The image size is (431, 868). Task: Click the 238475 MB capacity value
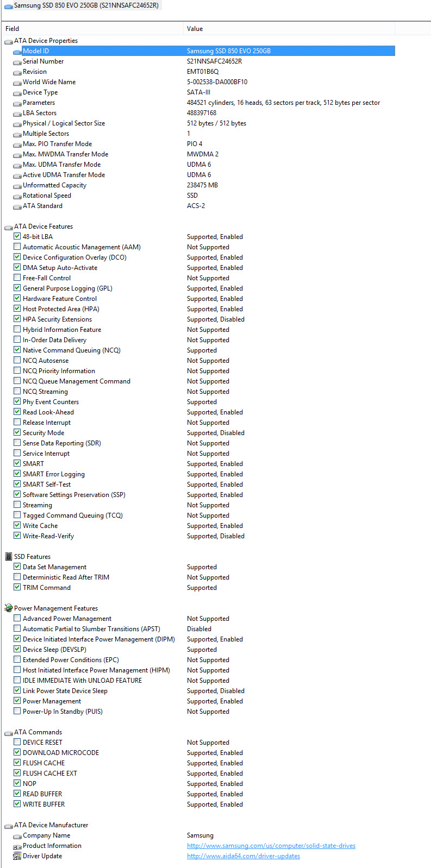coord(202,185)
